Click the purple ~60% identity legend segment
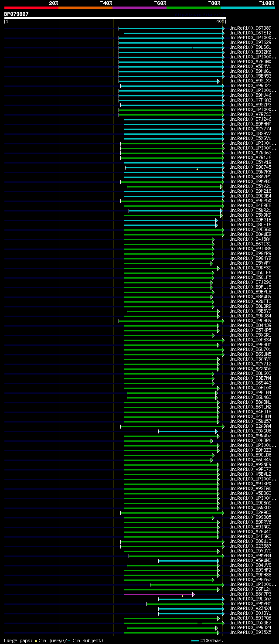 (x=139, y=8)
